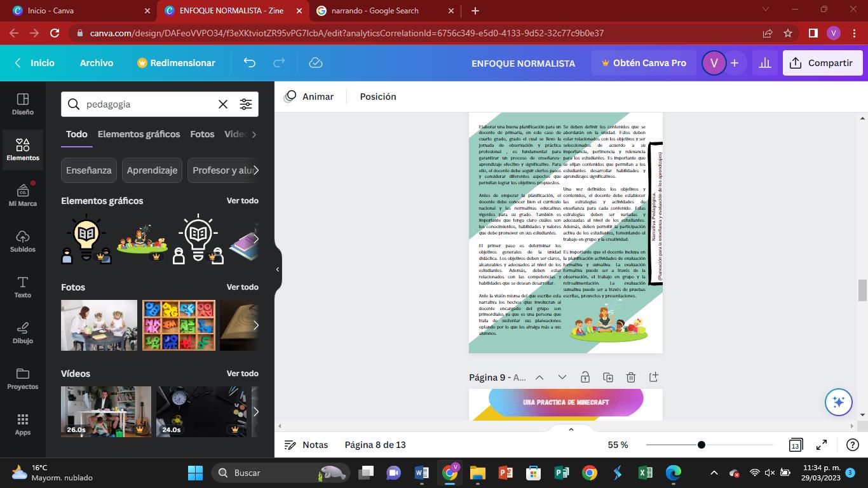Open the Mi Marca brand panel

[x=23, y=196]
